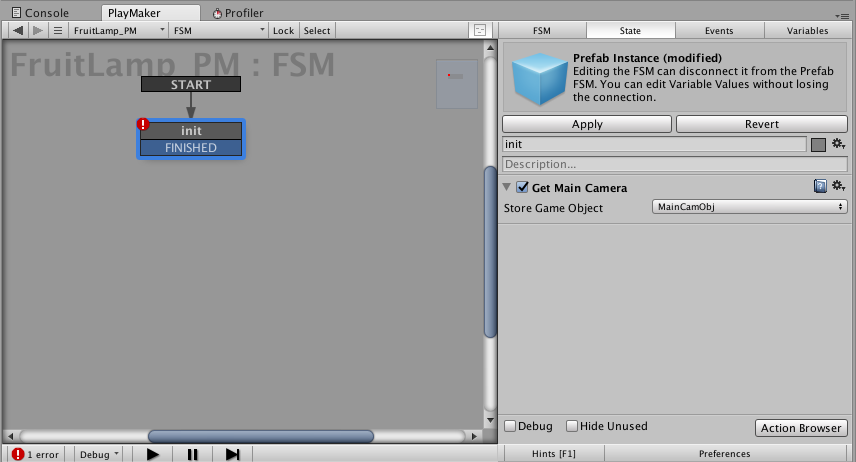Open the Action Browser
This screenshot has height=462, width=856.
(801, 428)
